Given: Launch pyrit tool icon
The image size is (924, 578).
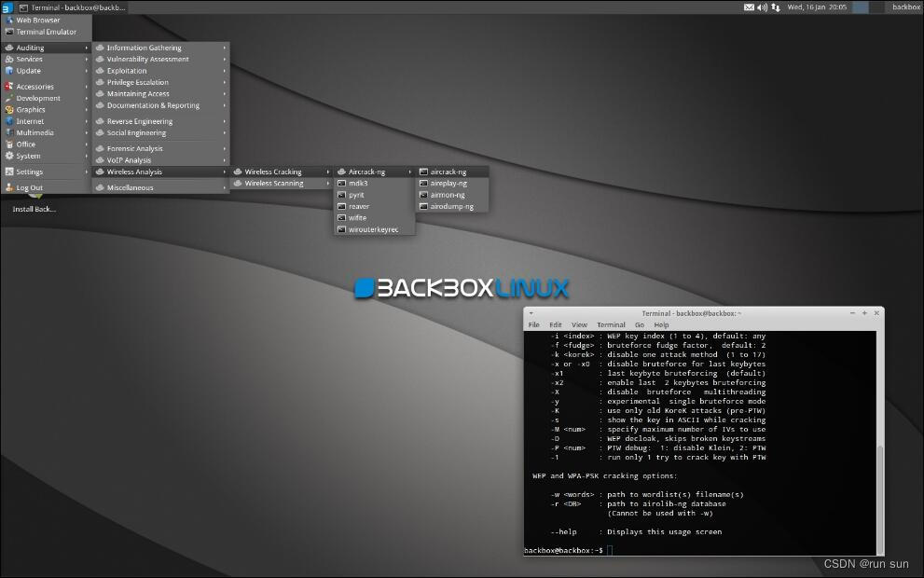Looking at the screenshot, I should [342, 195].
